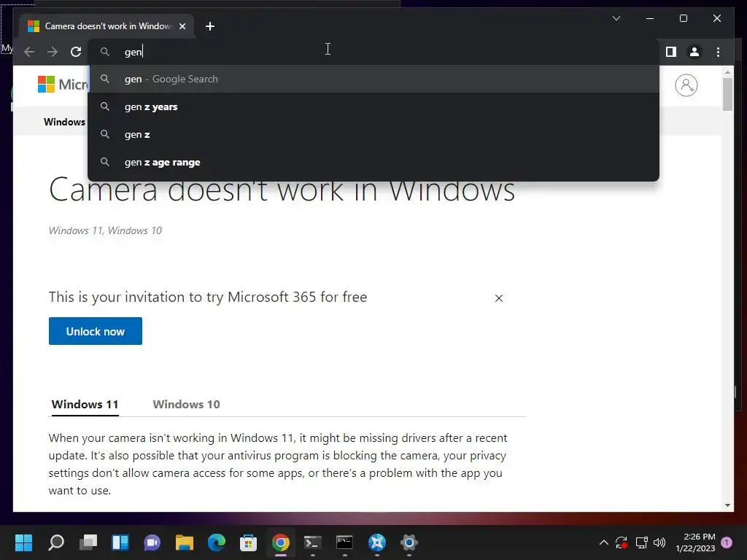Open the Windows Start menu
747x560 pixels.
point(23,542)
